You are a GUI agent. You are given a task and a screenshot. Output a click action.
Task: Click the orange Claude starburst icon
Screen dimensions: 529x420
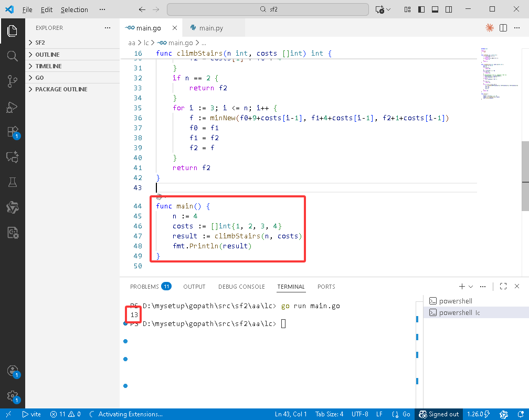pyautogui.click(x=490, y=28)
